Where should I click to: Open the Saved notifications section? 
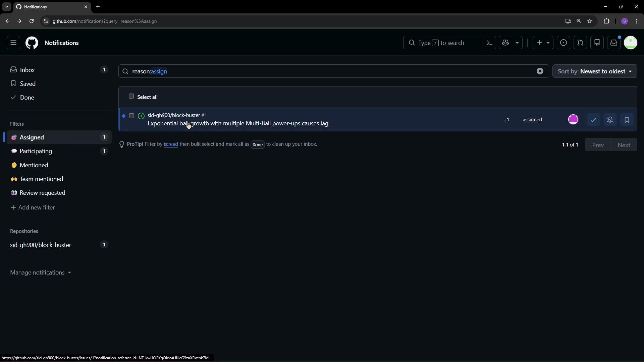pyautogui.click(x=59, y=83)
